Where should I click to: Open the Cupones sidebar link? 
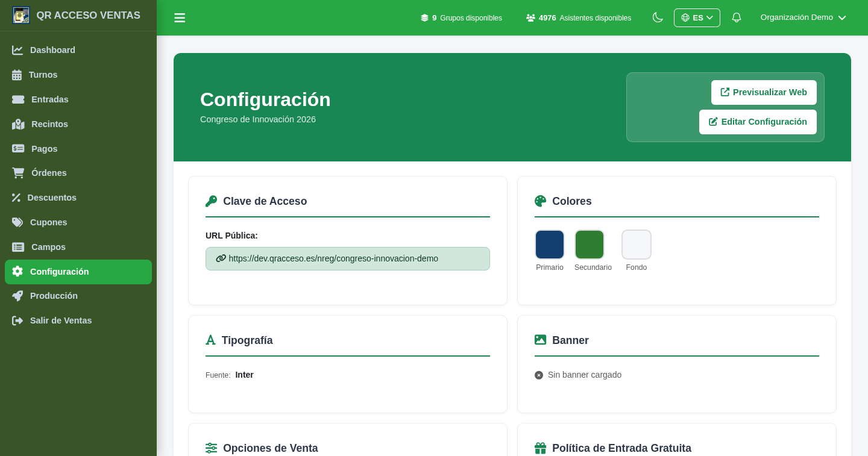tap(78, 222)
